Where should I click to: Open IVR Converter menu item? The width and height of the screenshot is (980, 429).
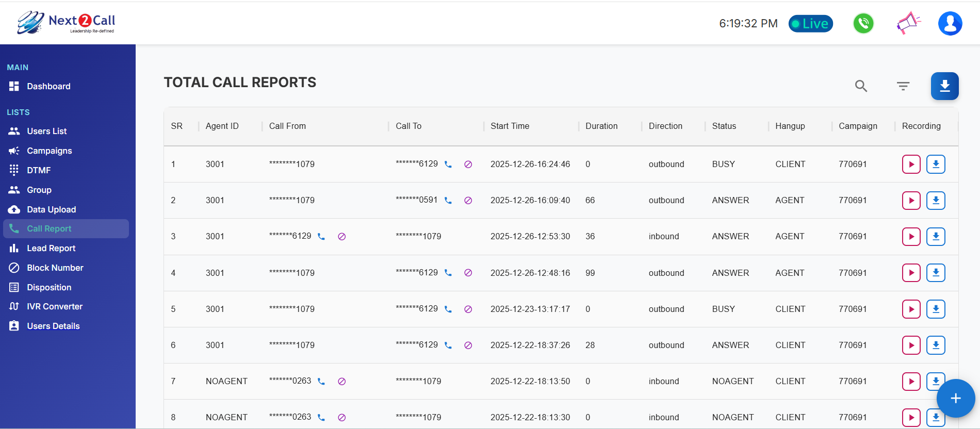pyautogui.click(x=55, y=306)
